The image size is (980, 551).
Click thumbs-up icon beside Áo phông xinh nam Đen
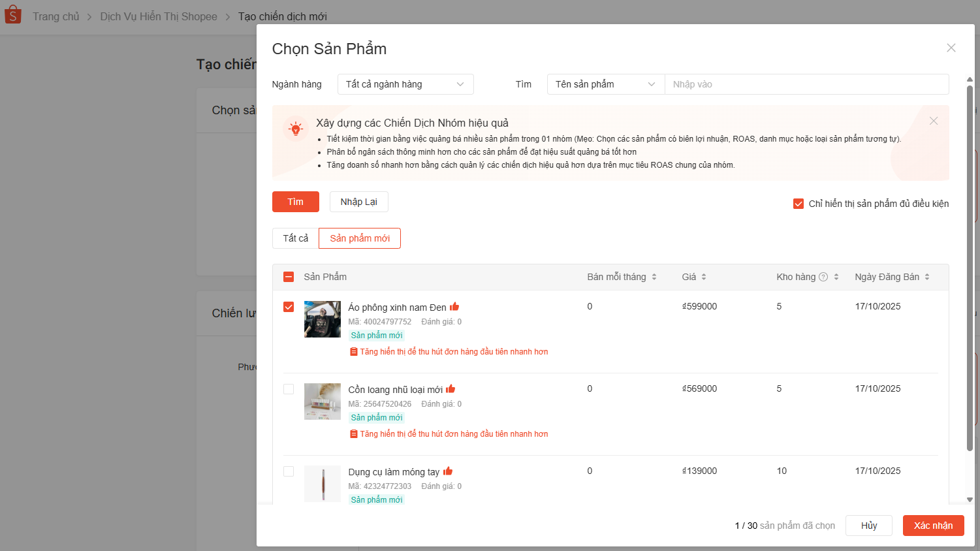454,307
